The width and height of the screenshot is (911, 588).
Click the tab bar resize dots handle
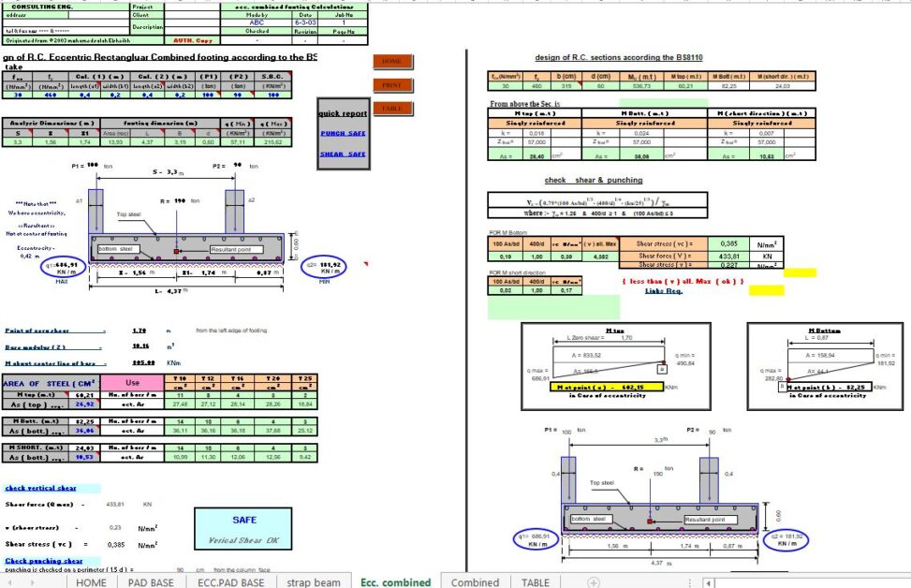click(690, 582)
